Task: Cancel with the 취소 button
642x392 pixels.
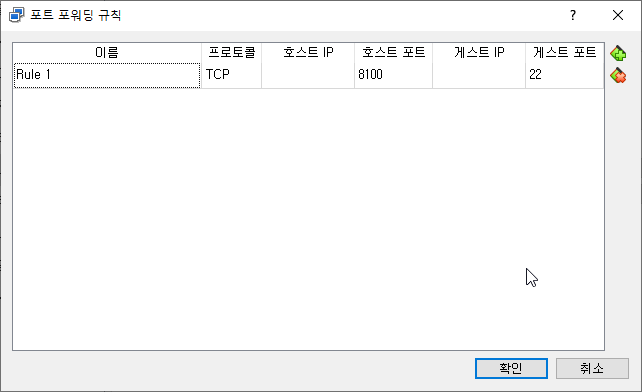Action: 592,369
